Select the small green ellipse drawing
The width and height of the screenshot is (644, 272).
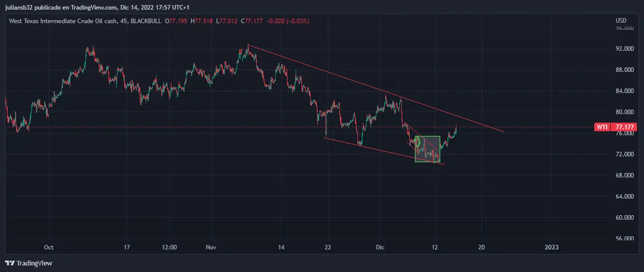[x=417, y=143]
